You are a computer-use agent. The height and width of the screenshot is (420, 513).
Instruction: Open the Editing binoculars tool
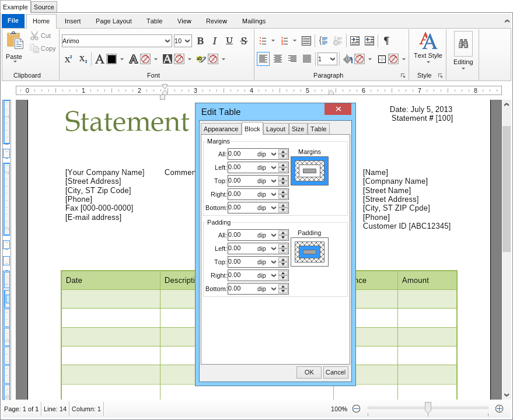463,44
